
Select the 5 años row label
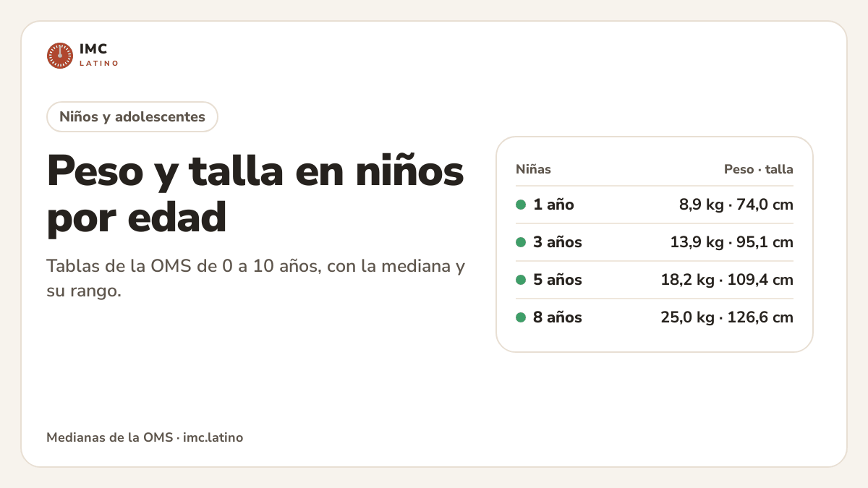point(558,280)
